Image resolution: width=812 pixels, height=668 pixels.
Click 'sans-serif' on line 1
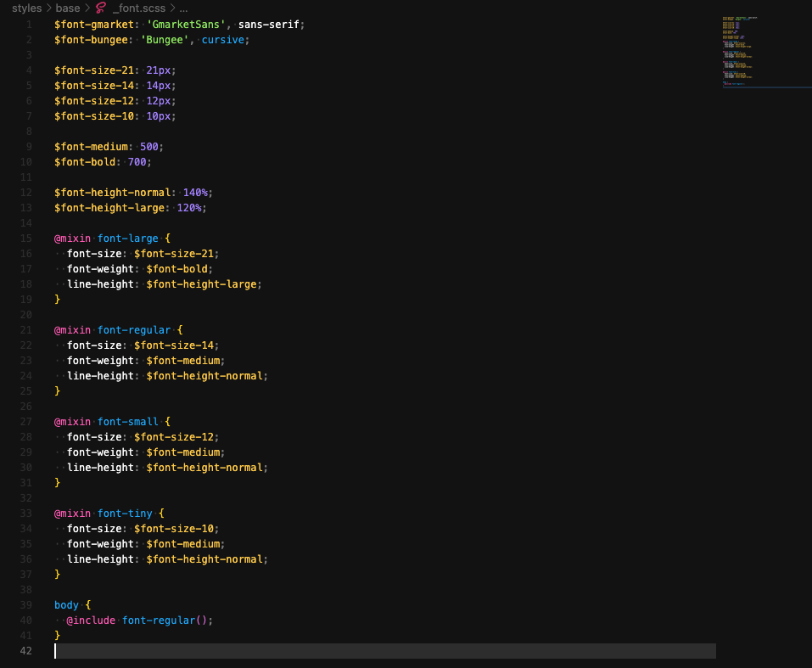point(269,25)
